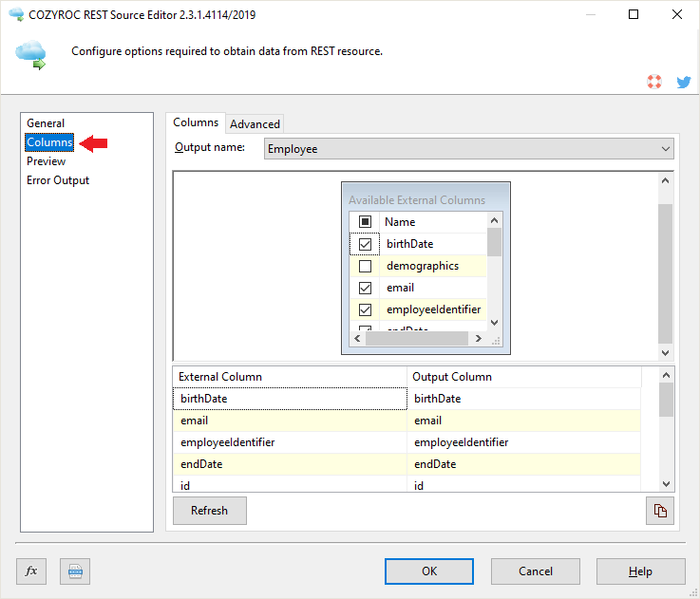Check the demographics column checkbox
The image size is (700, 599).
366,266
